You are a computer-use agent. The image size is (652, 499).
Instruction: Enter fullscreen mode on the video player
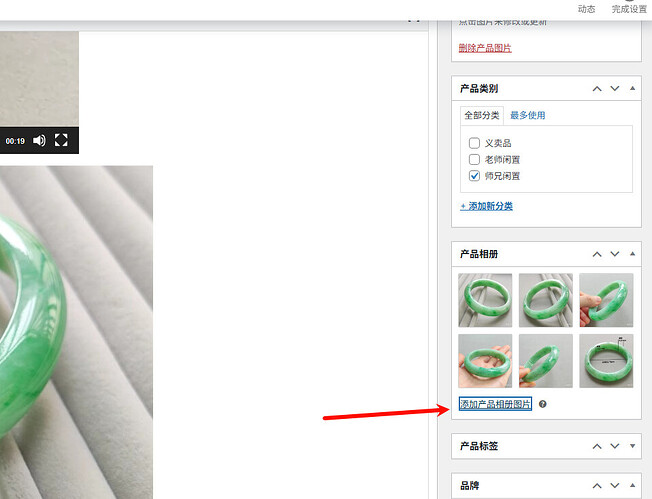(x=61, y=140)
